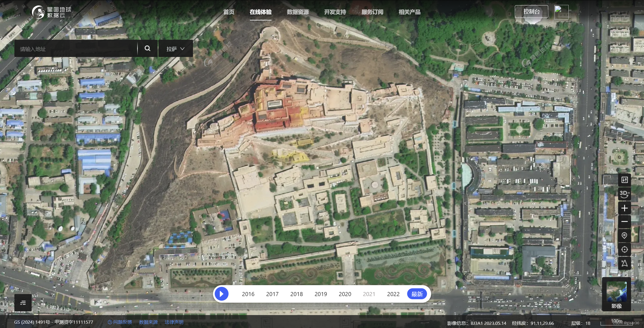644x328 pixels.
Task: Click the 星图地球数据云 logo
Action: tap(51, 12)
